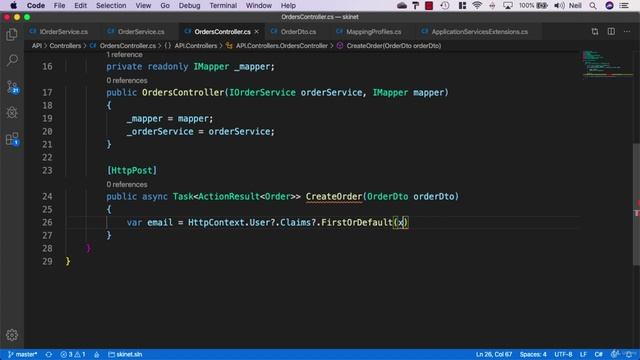Open the Help menu
Screen dimensions: 640x360
(288, 6)
